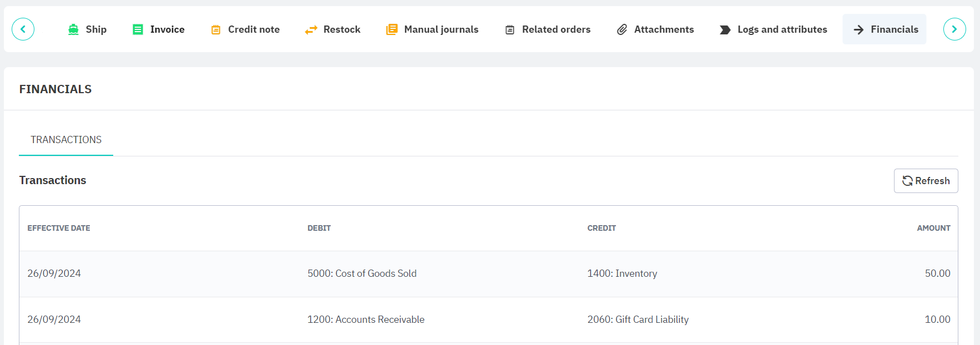
Task: Click the DEBIT column header
Action: [319, 228]
